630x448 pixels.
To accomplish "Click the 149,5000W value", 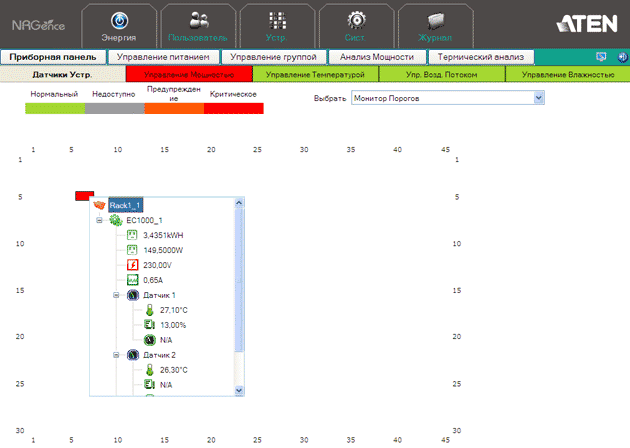I will coord(163,250).
